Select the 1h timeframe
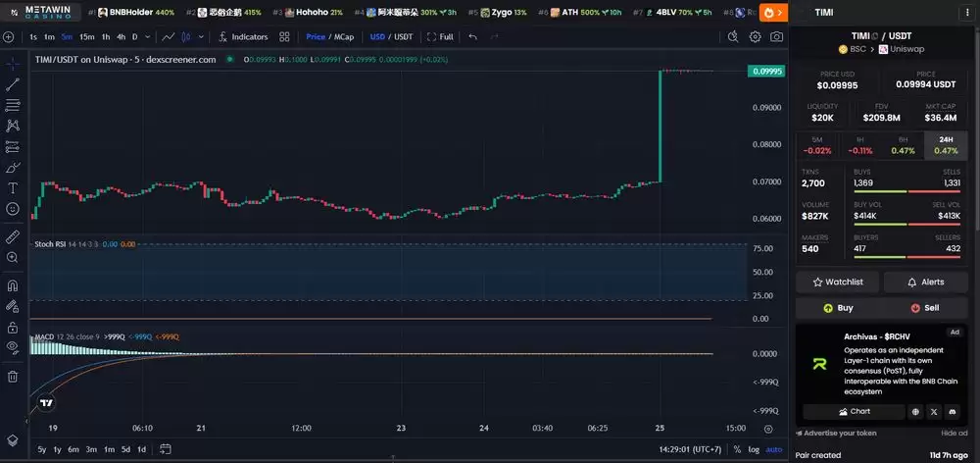Viewport: 980px width, 463px height. click(x=106, y=37)
